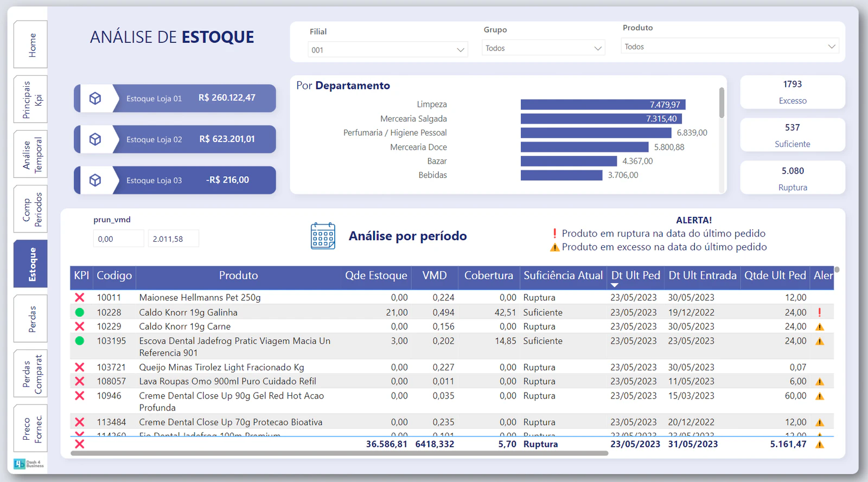Click the red X KPI for code 10229
This screenshot has height=482, width=868.
pyautogui.click(x=80, y=326)
